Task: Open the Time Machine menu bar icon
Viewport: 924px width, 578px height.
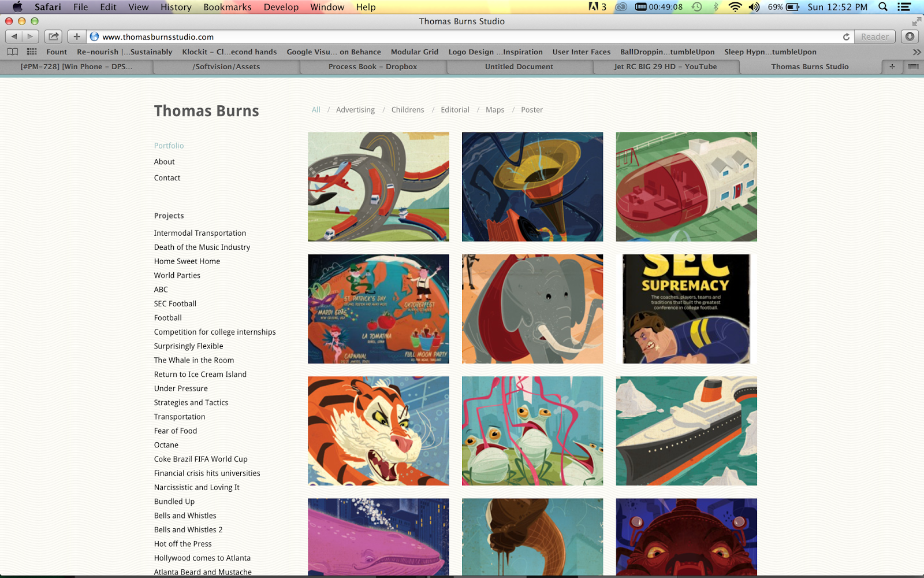Action: point(697,7)
